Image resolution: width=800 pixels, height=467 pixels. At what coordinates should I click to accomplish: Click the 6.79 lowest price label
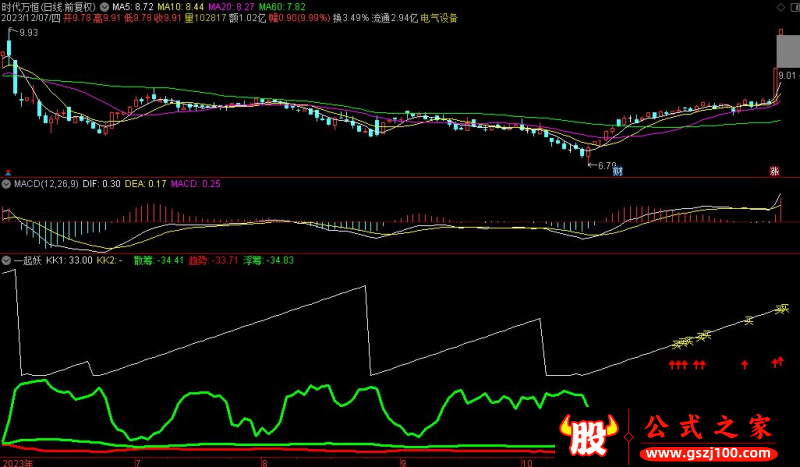[x=606, y=164]
